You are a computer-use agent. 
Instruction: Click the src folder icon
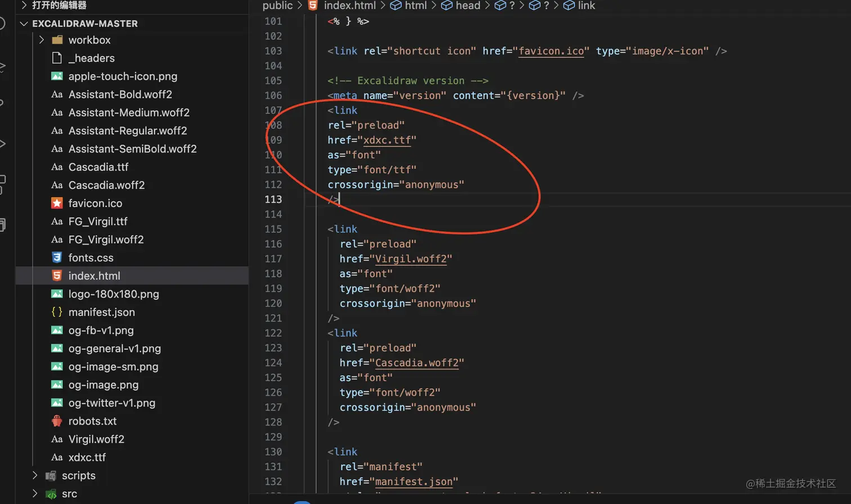pyautogui.click(x=51, y=494)
